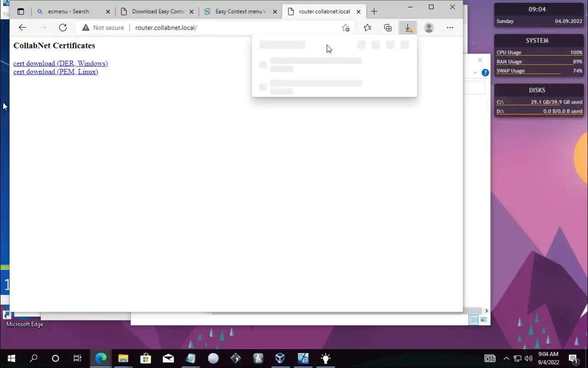This screenshot has width=588, height=368.
Task: Click the C:\ disk usage row
Action: tap(539, 102)
